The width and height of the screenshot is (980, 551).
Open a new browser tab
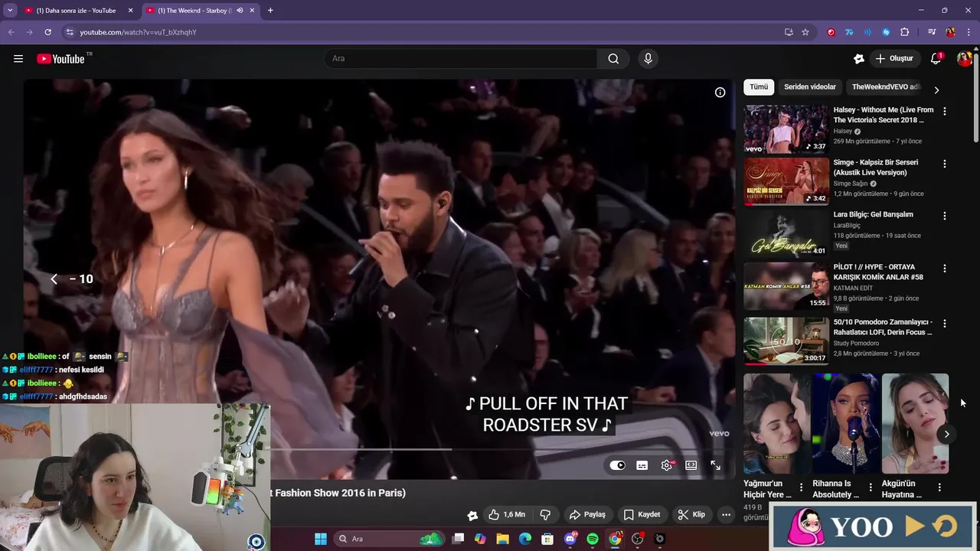tap(270, 11)
